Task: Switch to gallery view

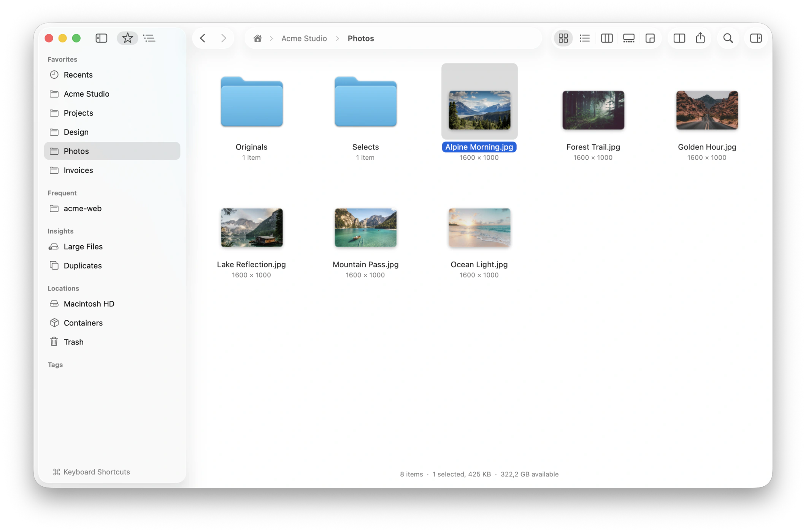Action: [628, 38]
